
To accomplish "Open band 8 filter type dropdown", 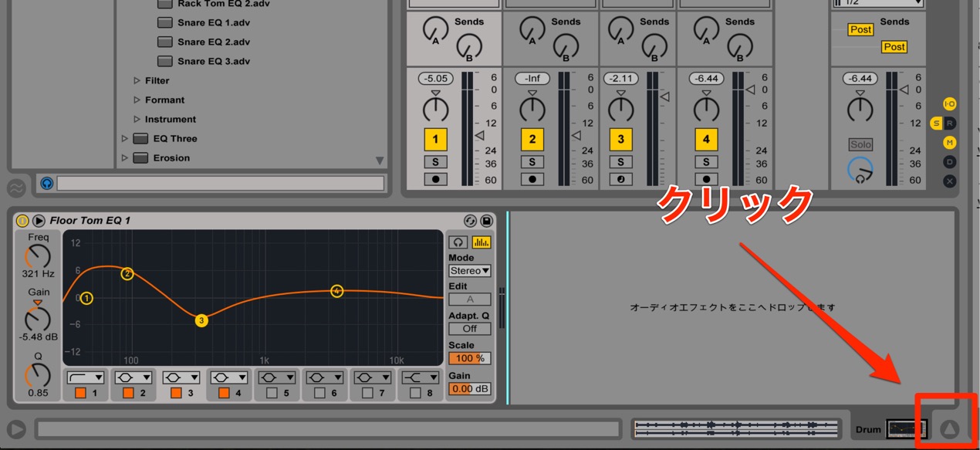I will tap(421, 377).
